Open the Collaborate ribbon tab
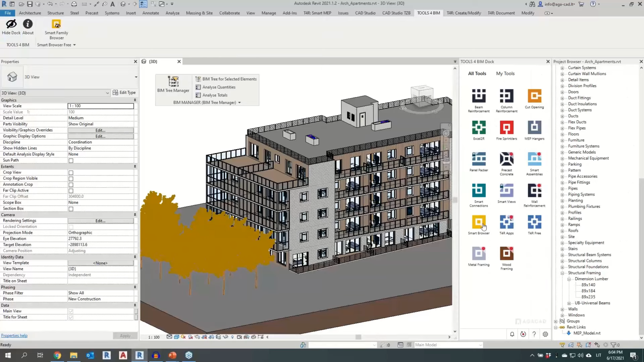Viewport: 644px width, 362px height. point(229,13)
